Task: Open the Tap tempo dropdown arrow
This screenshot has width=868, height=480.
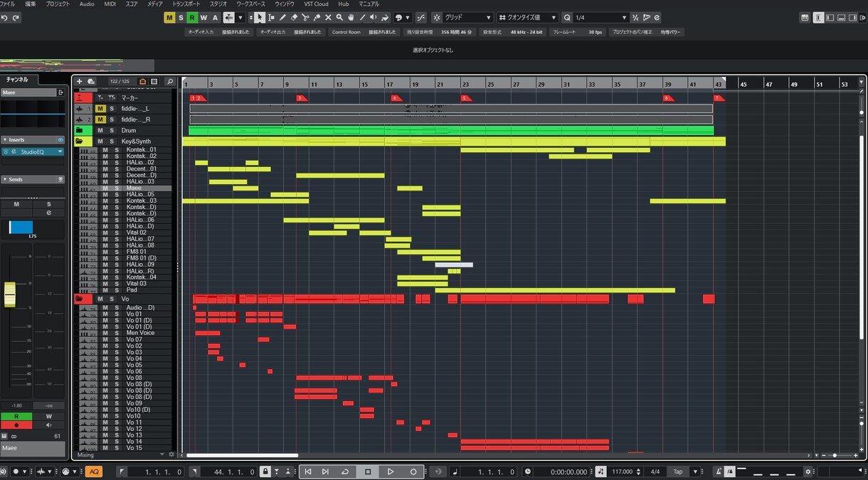Action: 695,471
